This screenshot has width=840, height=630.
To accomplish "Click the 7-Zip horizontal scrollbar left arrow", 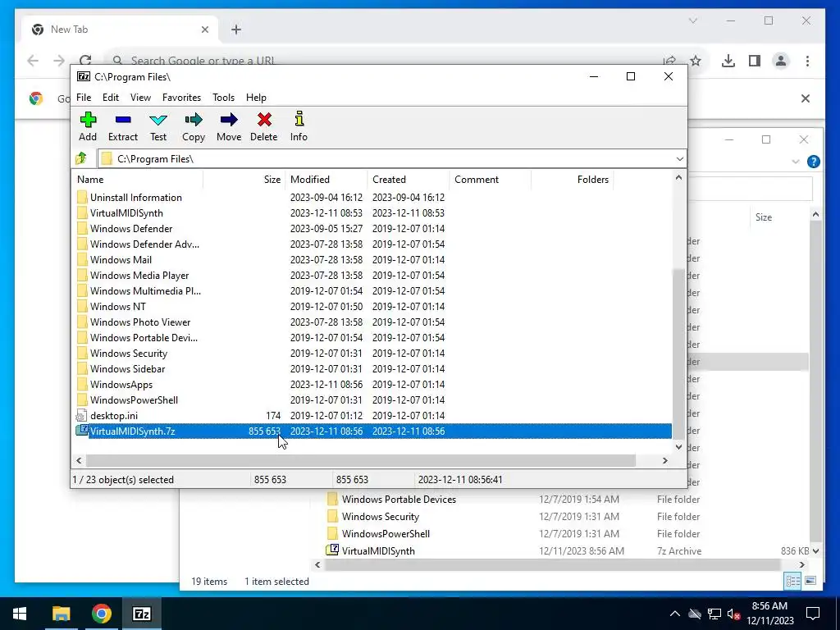I will click(x=80, y=461).
